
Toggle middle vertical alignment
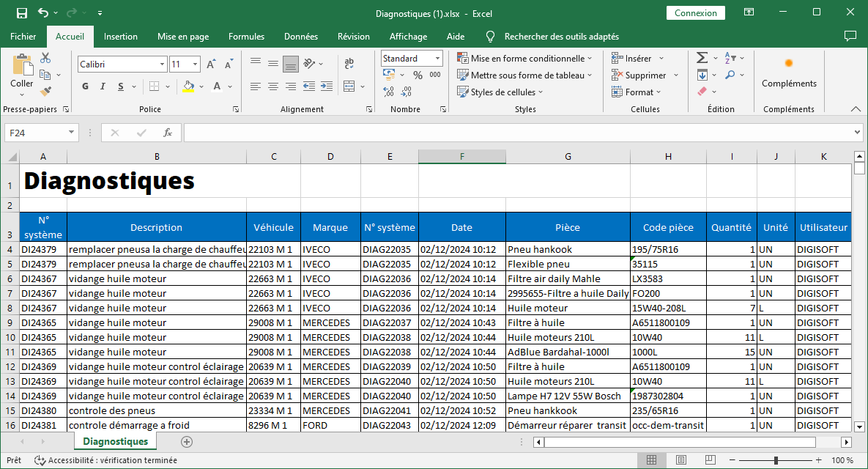[273, 63]
